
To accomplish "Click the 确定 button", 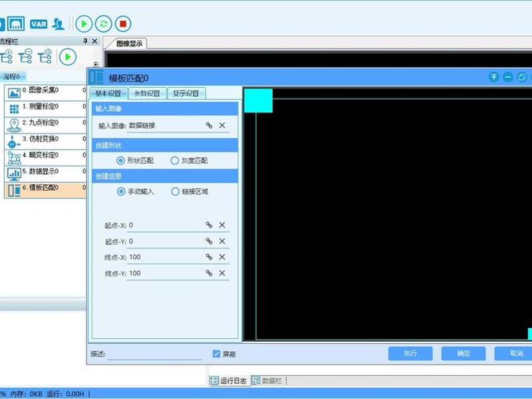I will pos(463,354).
